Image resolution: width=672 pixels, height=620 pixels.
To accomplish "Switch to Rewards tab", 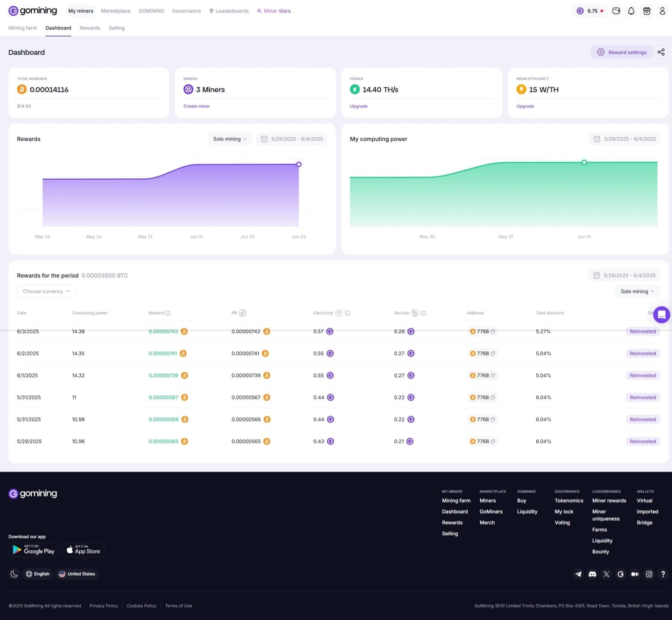I will pos(90,28).
